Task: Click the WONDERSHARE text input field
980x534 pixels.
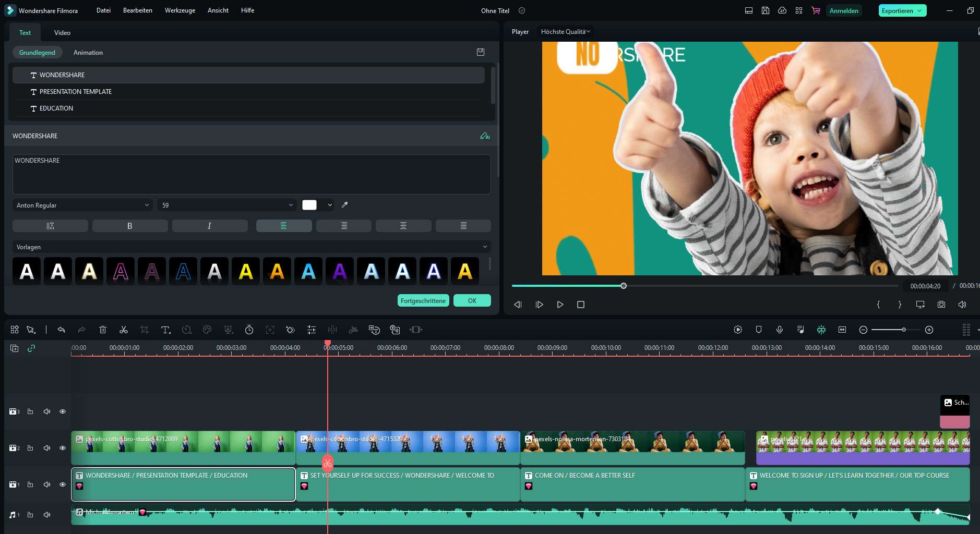Action: click(252, 174)
